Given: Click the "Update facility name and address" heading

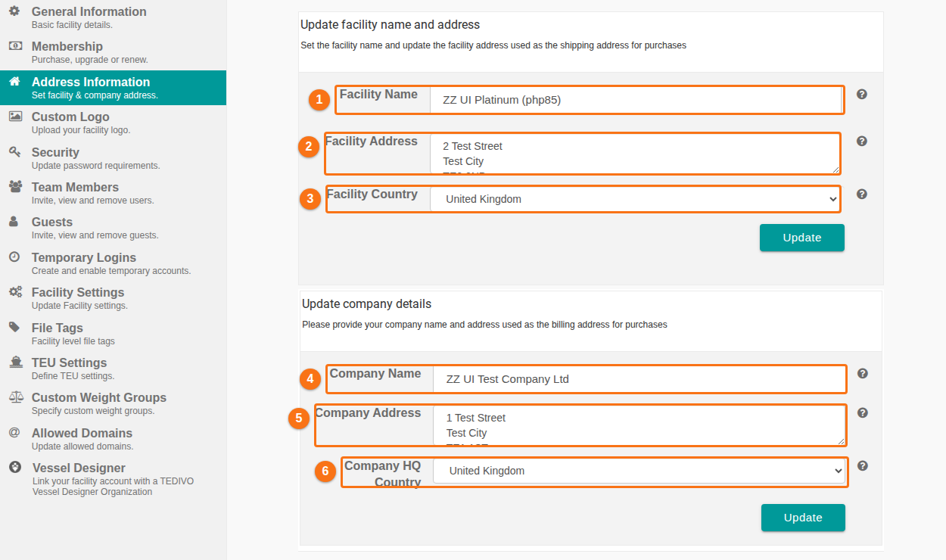Looking at the screenshot, I should coord(390,25).
